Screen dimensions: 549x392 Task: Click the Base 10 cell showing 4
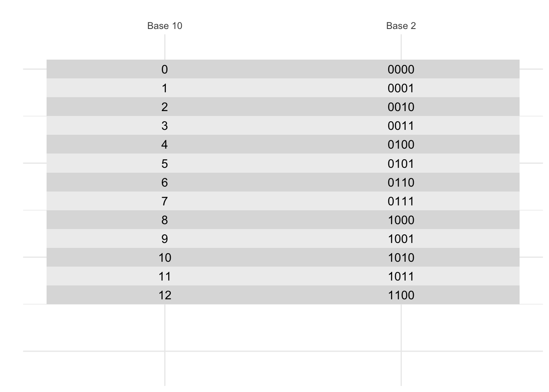click(165, 145)
